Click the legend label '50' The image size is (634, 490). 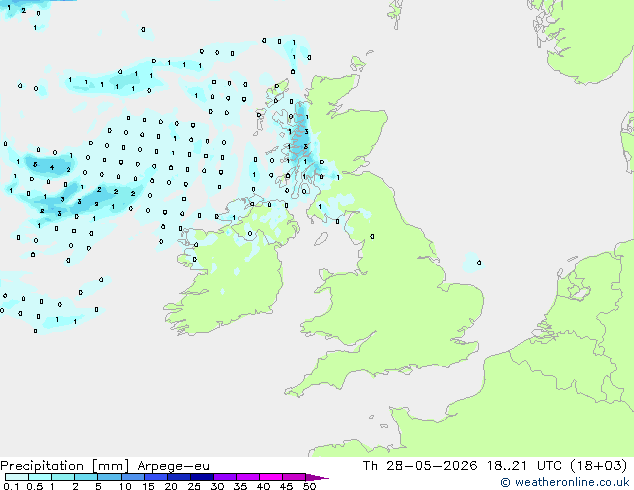(309, 486)
